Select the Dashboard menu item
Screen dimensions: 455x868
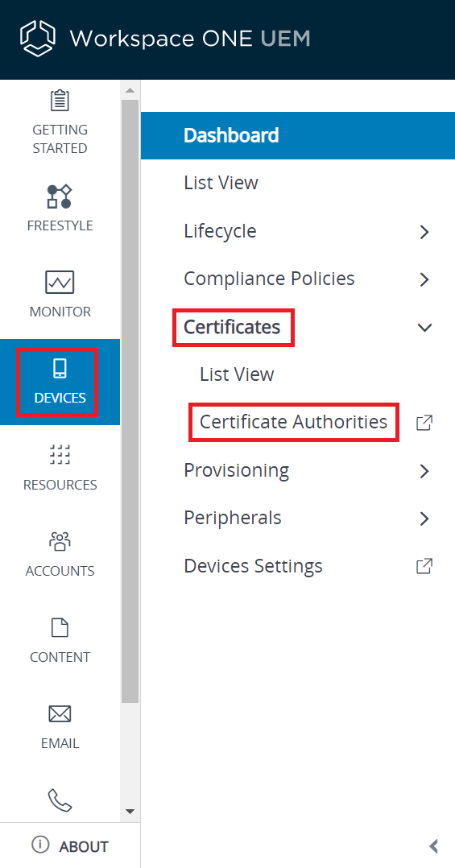tap(298, 135)
